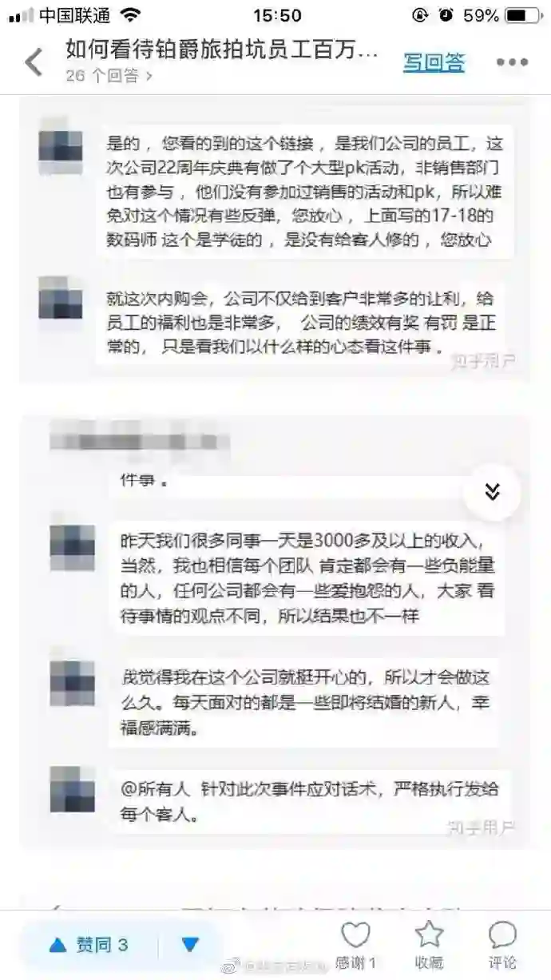Tap 写回答 to write an answer

point(434,62)
